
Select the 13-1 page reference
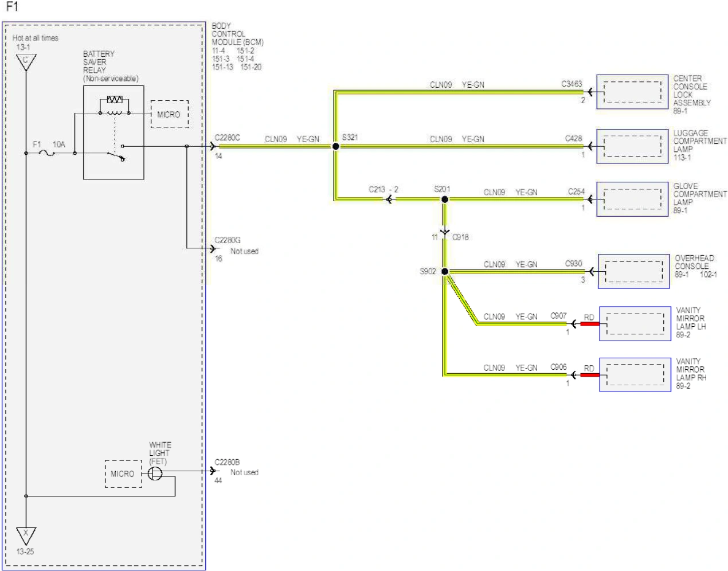click(x=23, y=47)
